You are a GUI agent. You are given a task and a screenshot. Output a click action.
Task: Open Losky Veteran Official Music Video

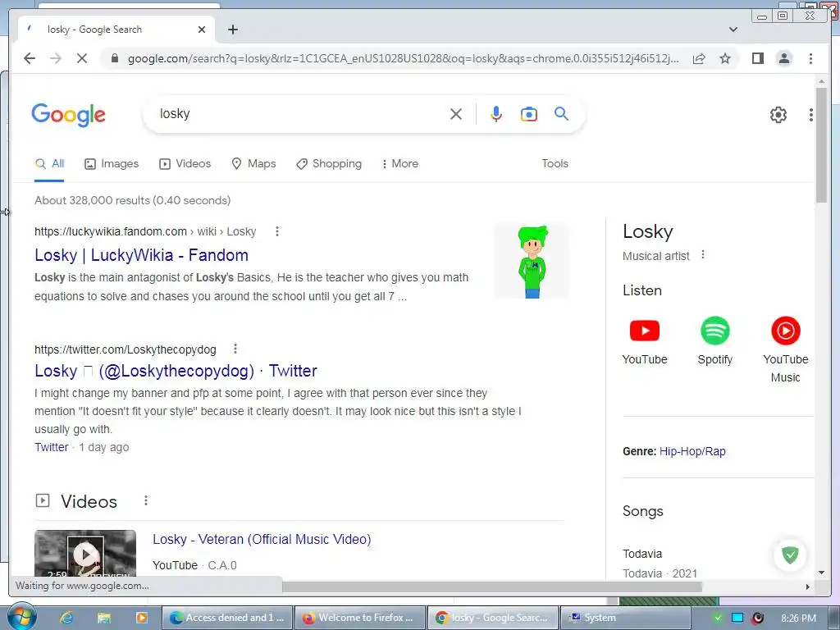262,539
